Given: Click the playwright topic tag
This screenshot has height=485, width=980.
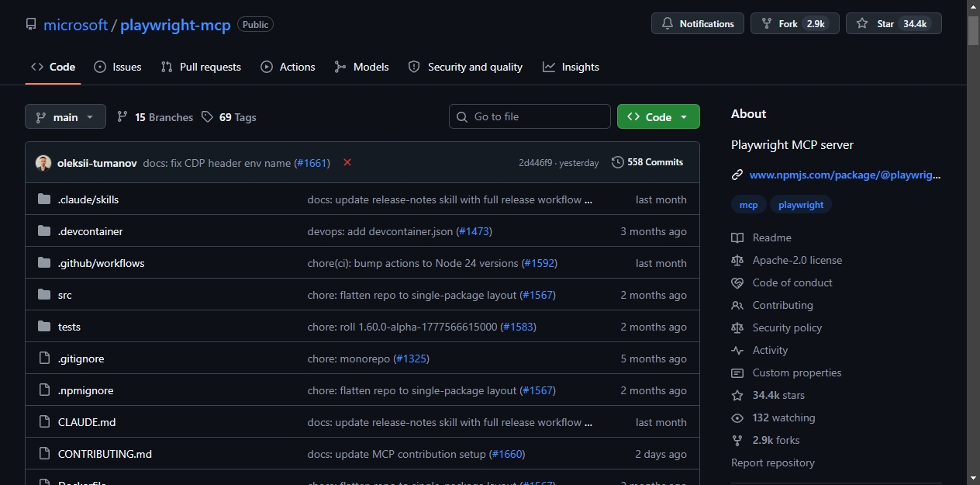Looking at the screenshot, I should 801,205.
